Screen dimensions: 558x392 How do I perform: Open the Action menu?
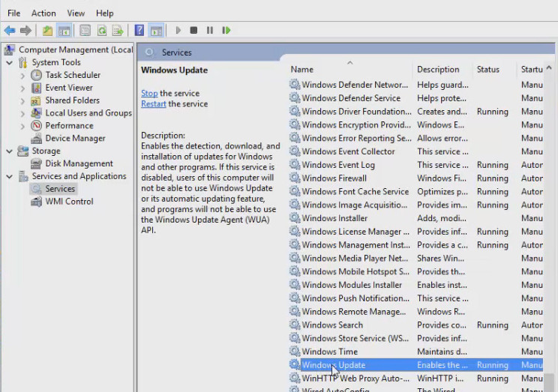point(43,13)
